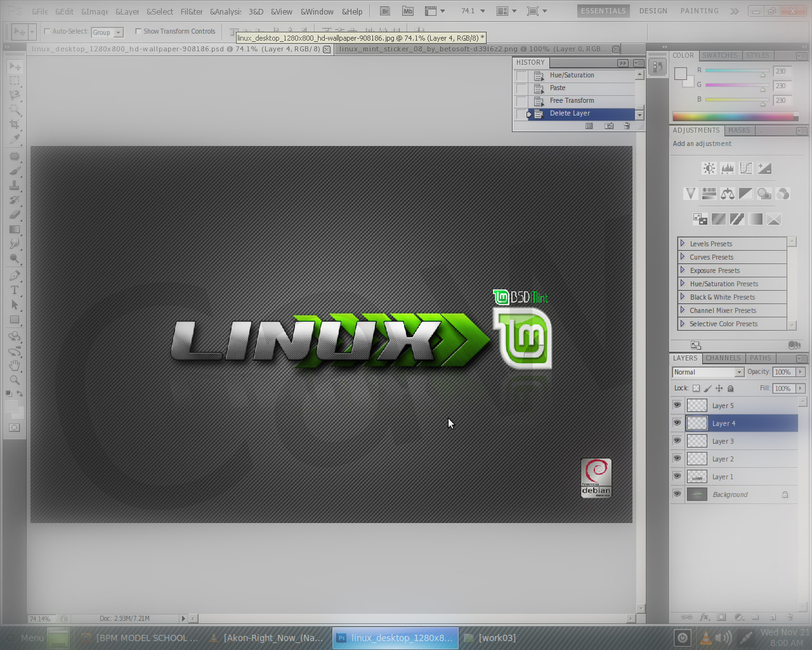This screenshot has width=812, height=650.
Task: Add a Color Balance adjustment
Action: click(x=728, y=194)
